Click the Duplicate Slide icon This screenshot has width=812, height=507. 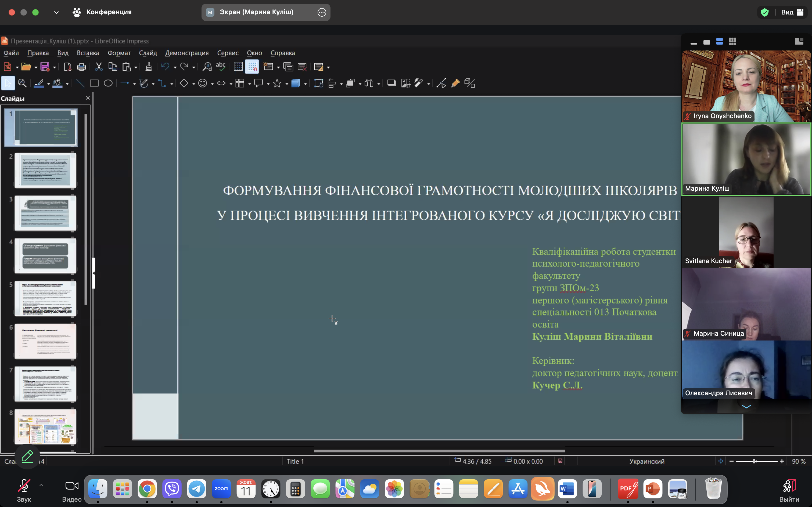coord(288,67)
